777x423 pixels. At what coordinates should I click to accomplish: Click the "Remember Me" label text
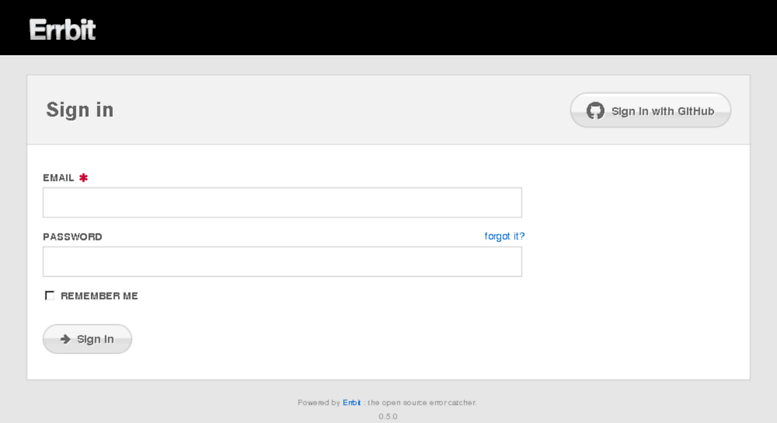point(99,296)
